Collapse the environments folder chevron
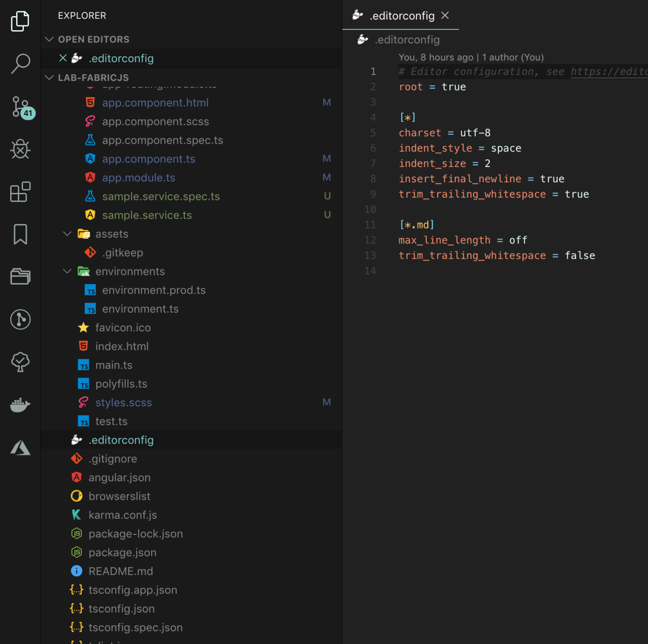 pos(67,271)
